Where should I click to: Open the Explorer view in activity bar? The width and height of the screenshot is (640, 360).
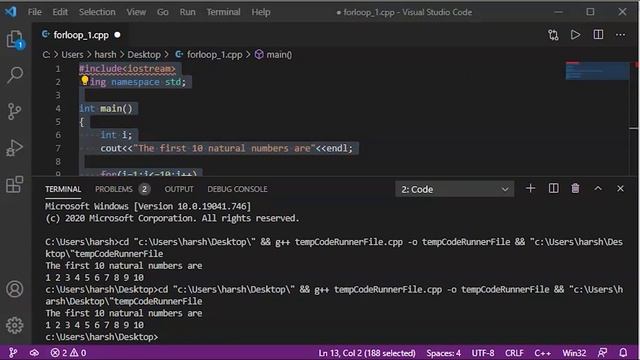15,40
